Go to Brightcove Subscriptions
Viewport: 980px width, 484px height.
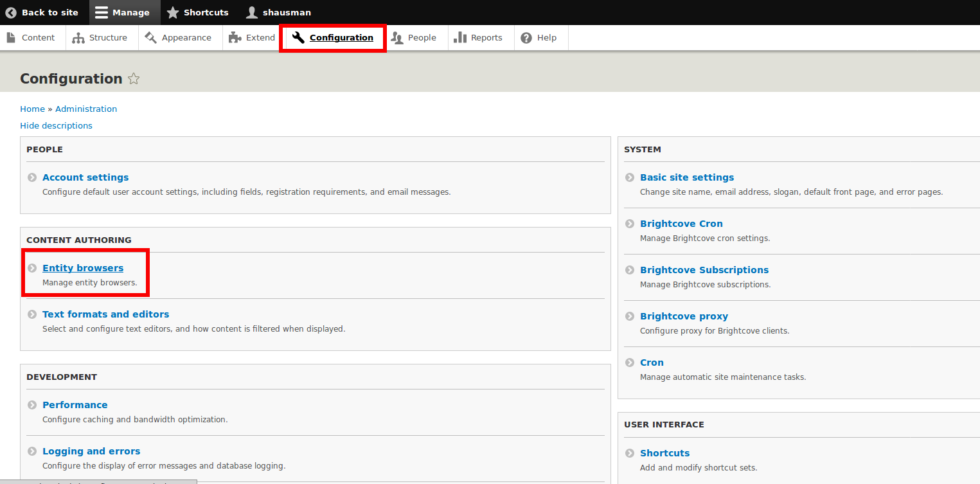click(x=704, y=270)
